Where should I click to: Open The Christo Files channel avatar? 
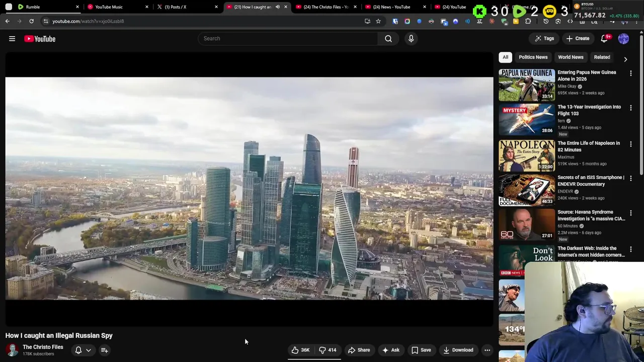click(x=12, y=350)
